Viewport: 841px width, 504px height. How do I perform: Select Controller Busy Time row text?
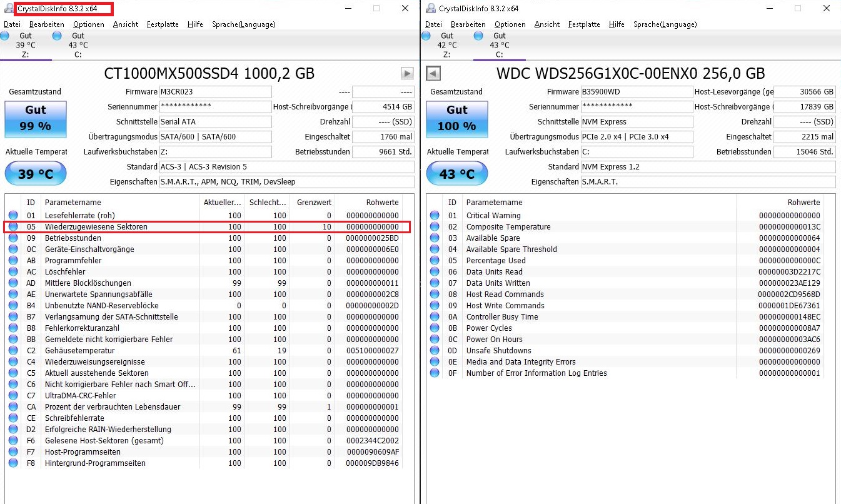(502, 317)
